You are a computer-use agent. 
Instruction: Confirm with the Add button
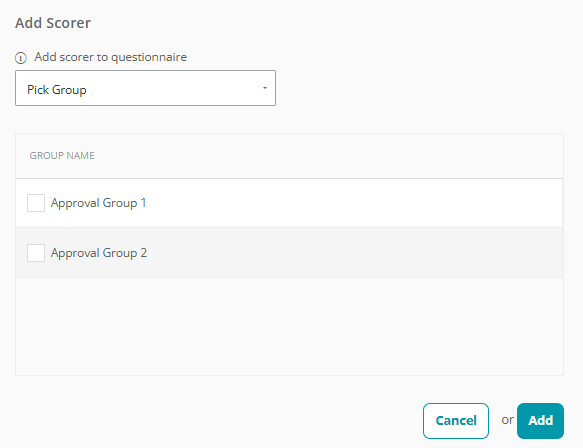point(540,421)
